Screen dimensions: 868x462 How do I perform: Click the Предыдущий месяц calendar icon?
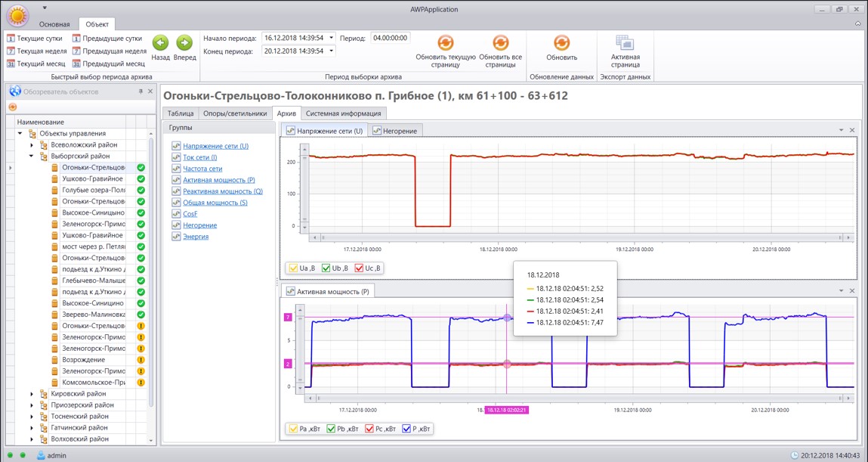[76, 64]
